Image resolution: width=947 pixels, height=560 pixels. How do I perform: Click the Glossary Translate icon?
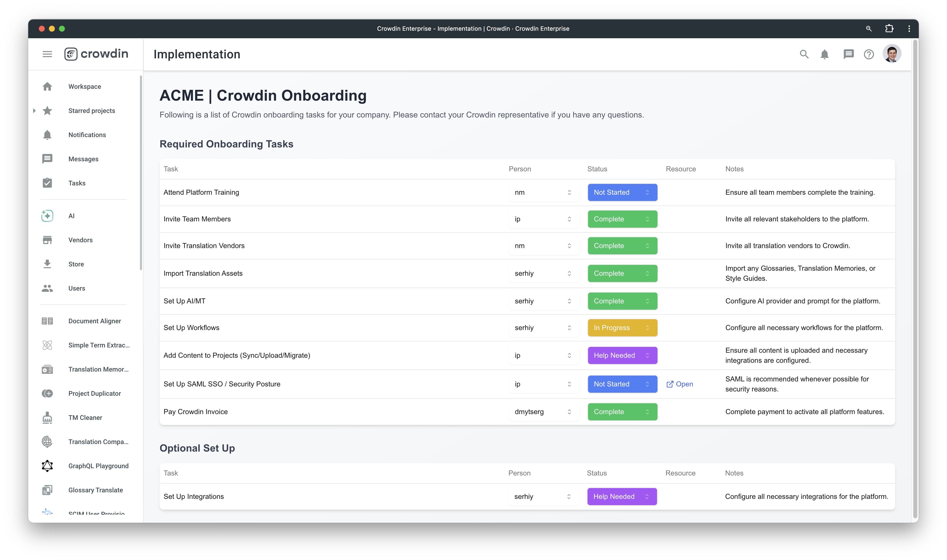tap(47, 490)
